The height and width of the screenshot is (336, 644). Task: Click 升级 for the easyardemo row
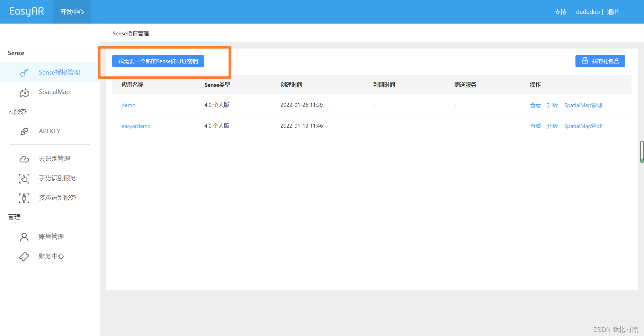[x=553, y=126]
